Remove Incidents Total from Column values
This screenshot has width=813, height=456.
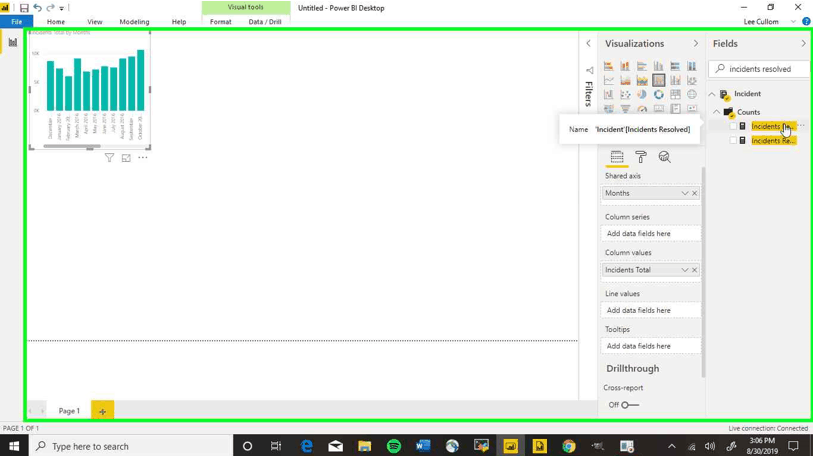694,270
